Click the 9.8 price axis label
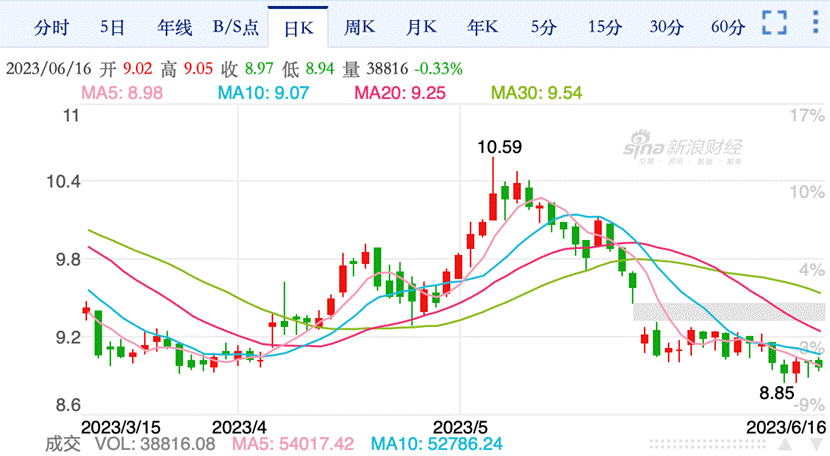Image resolution: width=830 pixels, height=456 pixels. pyautogui.click(x=68, y=260)
